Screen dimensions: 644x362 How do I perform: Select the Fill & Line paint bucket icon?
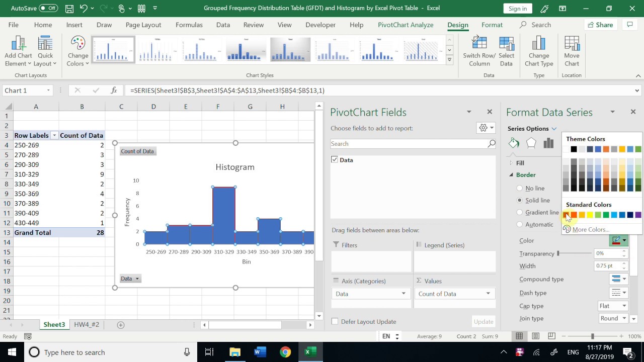click(514, 143)
